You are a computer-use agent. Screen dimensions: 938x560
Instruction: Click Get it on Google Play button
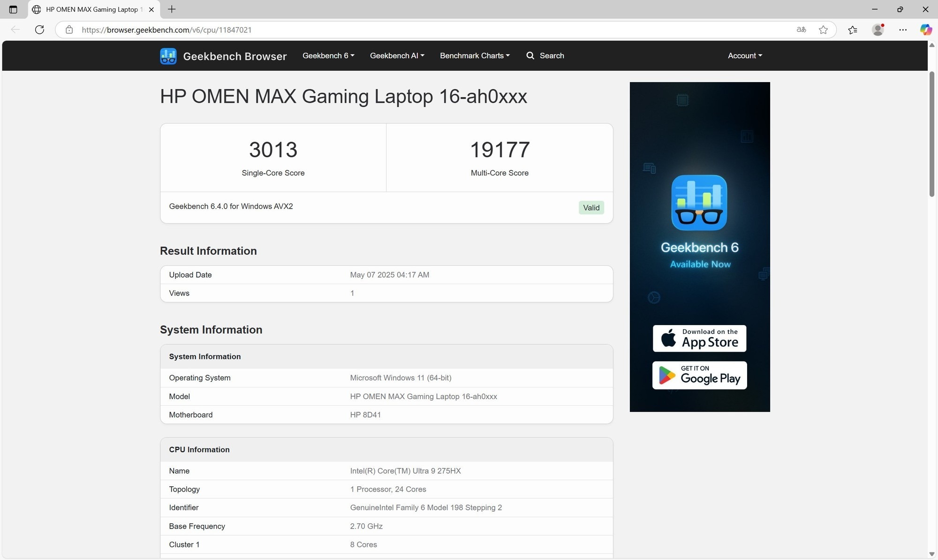coord(699,375)
